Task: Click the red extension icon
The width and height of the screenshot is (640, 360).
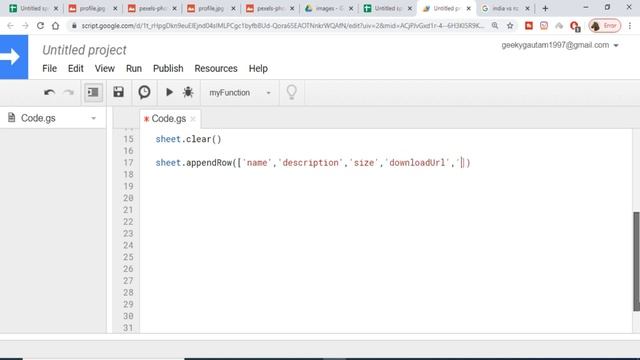Action: (529, 26)
